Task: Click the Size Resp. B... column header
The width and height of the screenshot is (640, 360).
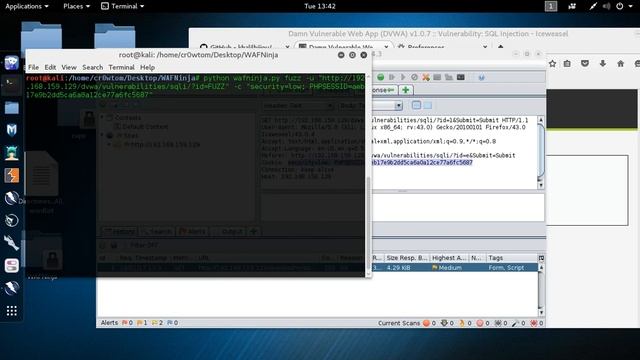Action: coord(407,258)
